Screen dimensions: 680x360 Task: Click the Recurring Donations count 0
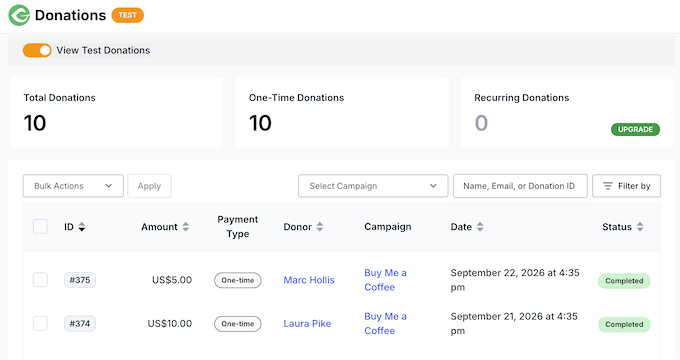[x=481, y=123]
